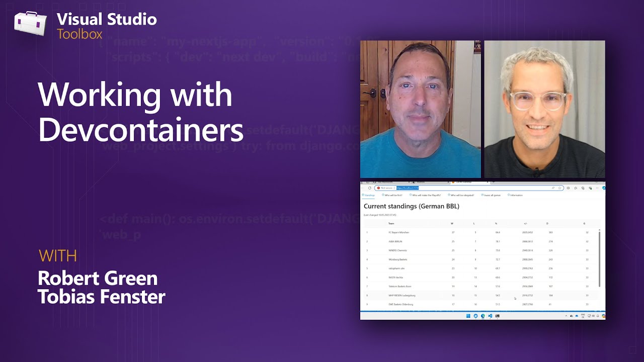The image size is (644, 362).
Task: Click the OneDrive cloud tray icon
Action: (577, 316)
